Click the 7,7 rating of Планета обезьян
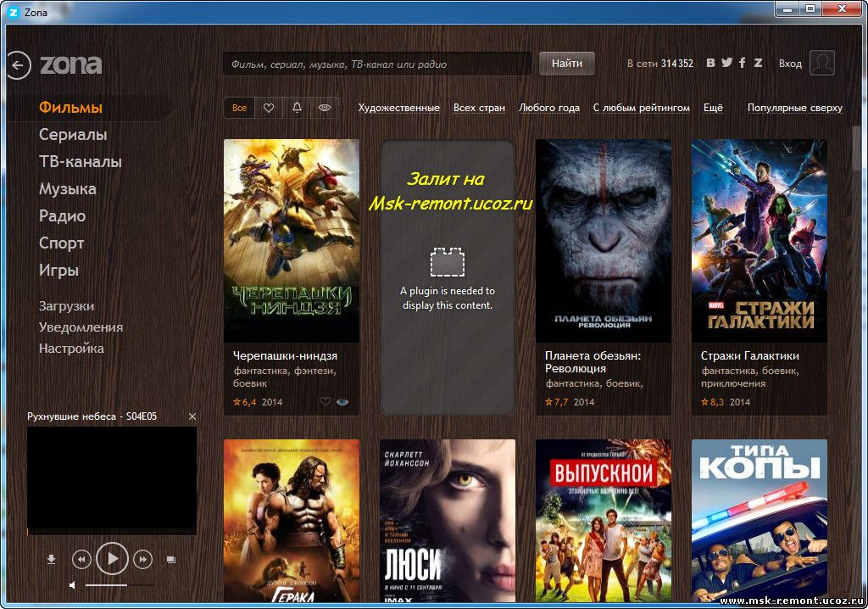The height and width of the screenshot is (609, 868). click(556, 402)
